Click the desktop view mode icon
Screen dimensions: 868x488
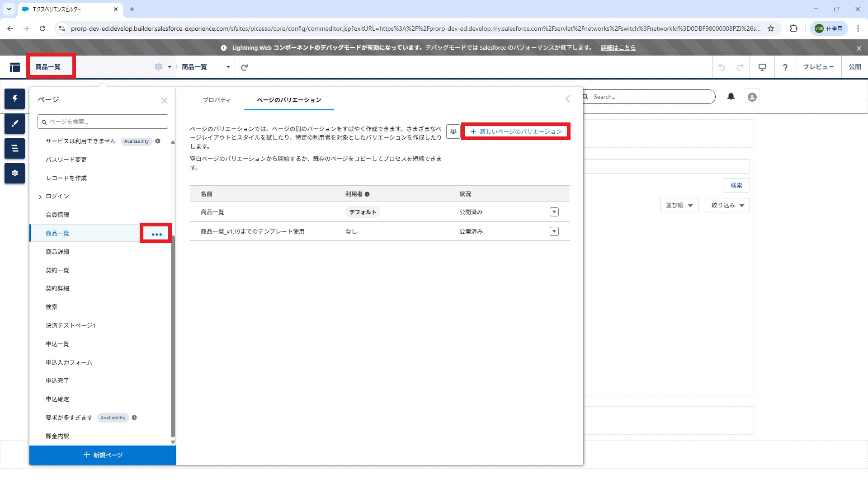point(762,67)
